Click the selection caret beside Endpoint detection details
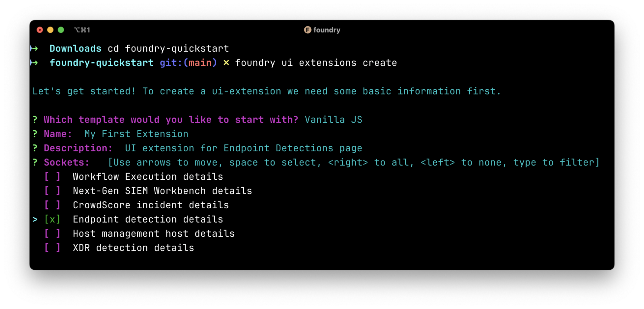644x309 pixels. 34,219
